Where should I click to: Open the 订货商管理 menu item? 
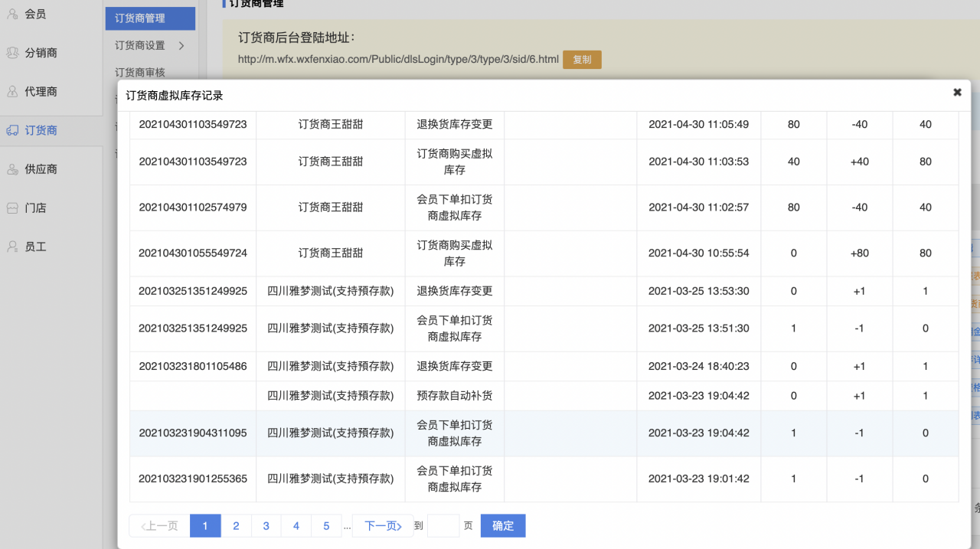(x=150, y=18)
